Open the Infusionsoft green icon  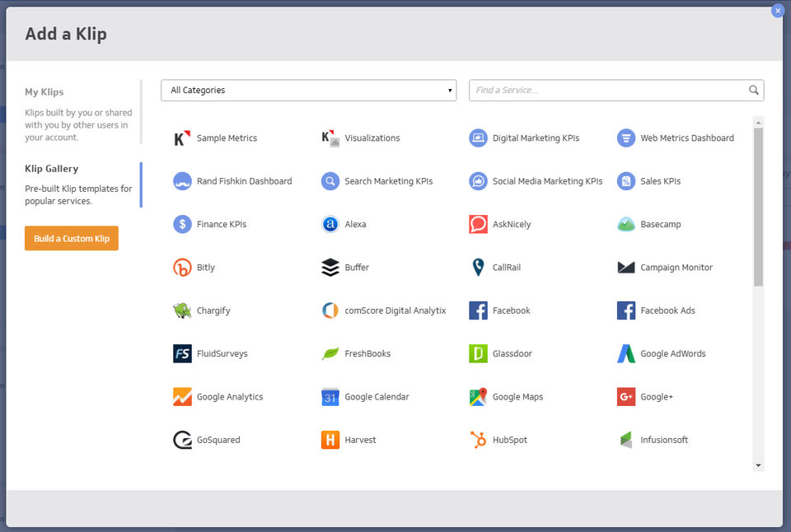[626, 440]
